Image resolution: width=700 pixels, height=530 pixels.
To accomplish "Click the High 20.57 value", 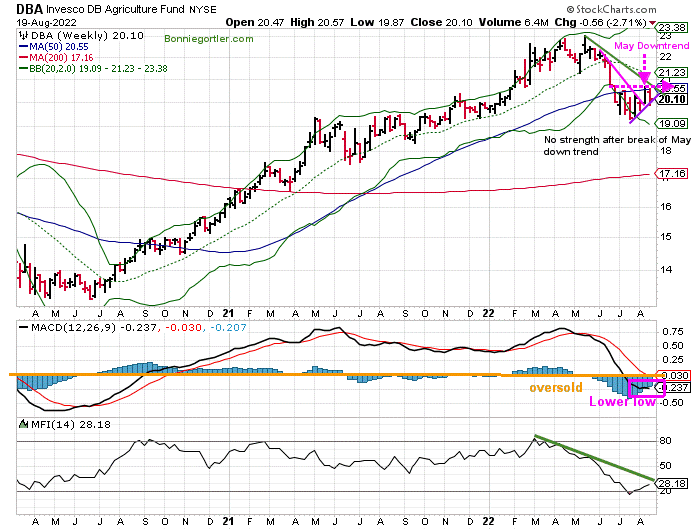I will click(318, 22).
